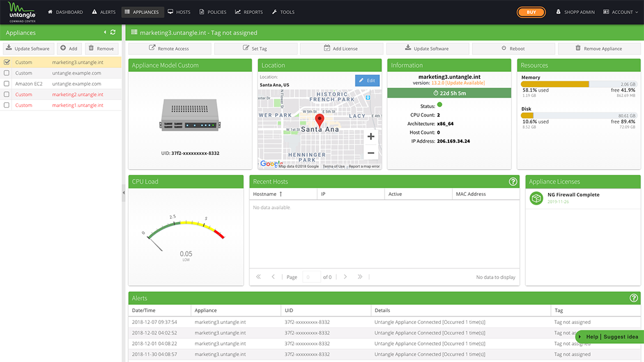
Task: Open the Hosts menu
Action: 179,12
